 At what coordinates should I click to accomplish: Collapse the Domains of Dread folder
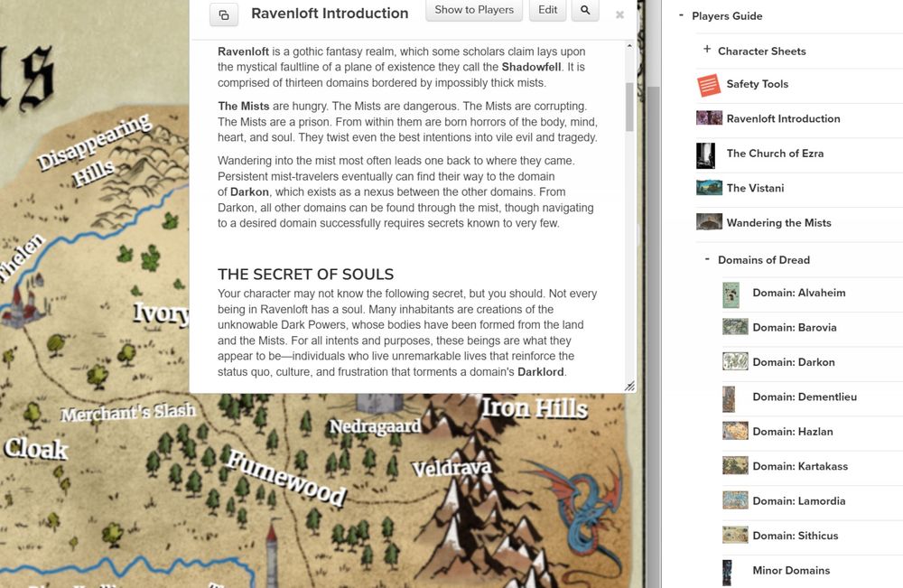pyautogui.click(x=707, y=259)
